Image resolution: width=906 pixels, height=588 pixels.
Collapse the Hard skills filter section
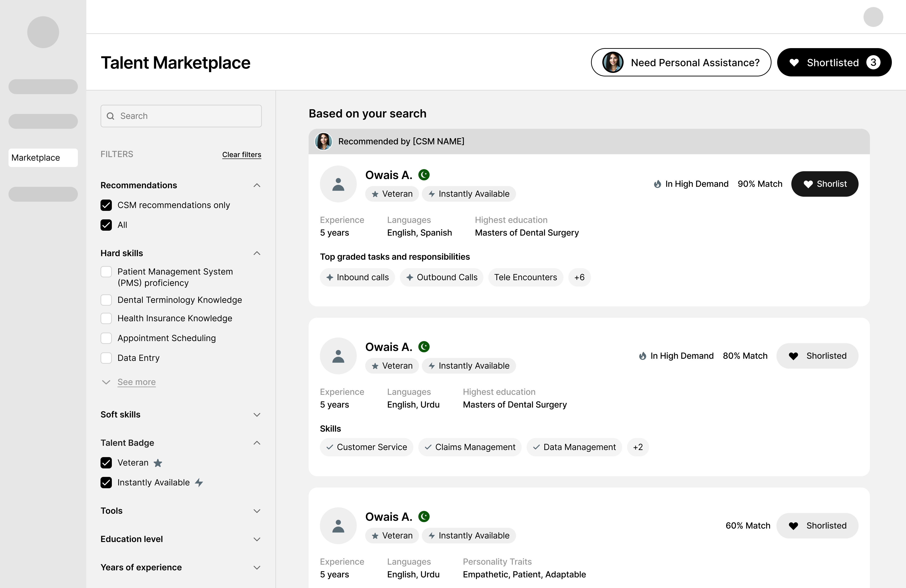257,253
